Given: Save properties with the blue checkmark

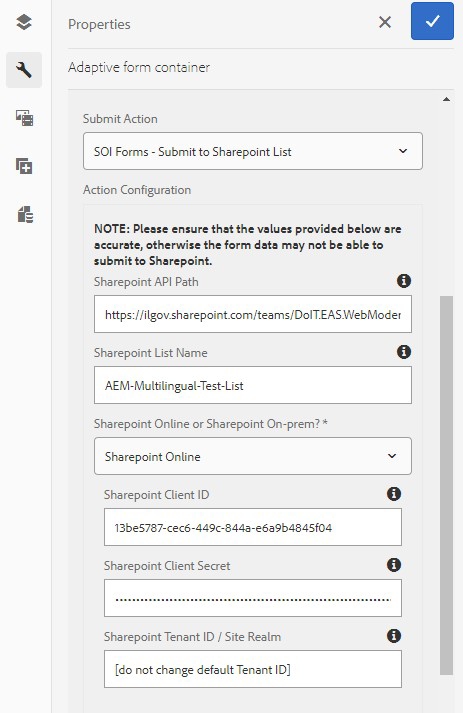Looking at the screenshot, I should tap(432, 21).
